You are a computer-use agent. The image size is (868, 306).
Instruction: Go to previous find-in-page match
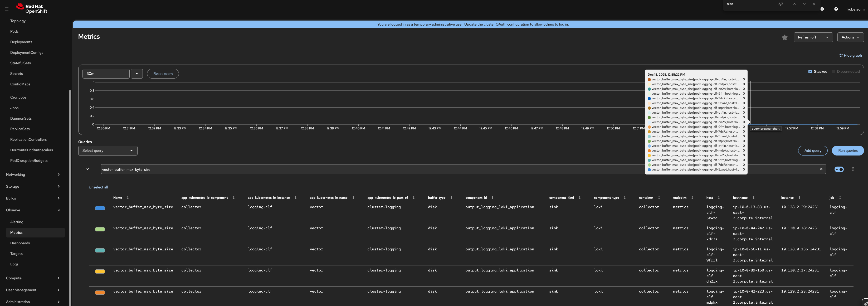coord(794,4)
